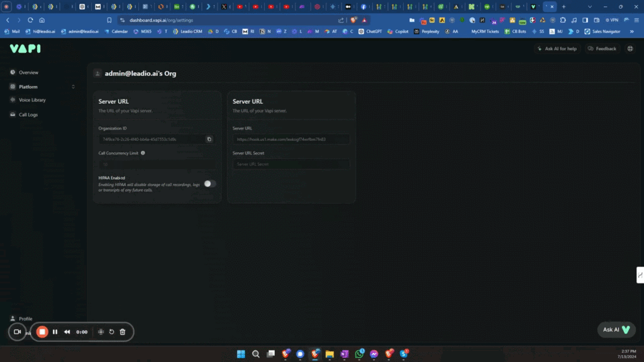This screenshot has width=644, height=362.
Task: Open the Windows Start menu
Action: pyautogui.click(x=241, y=354)
